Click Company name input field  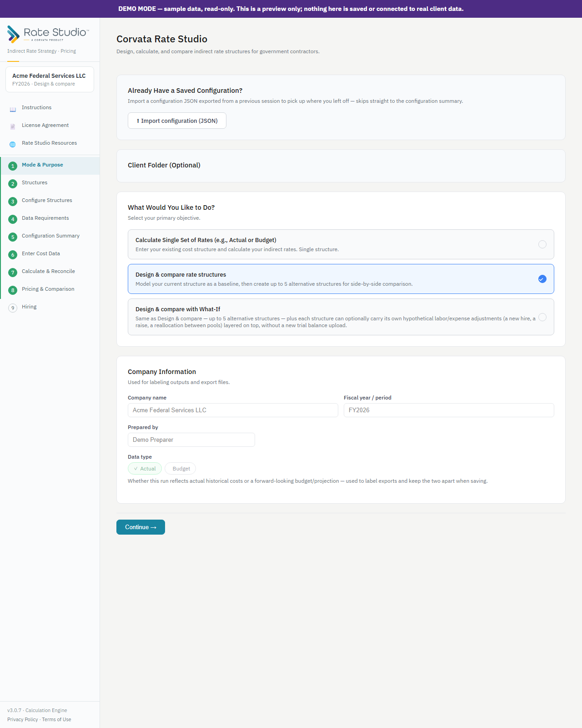[233, 410]
